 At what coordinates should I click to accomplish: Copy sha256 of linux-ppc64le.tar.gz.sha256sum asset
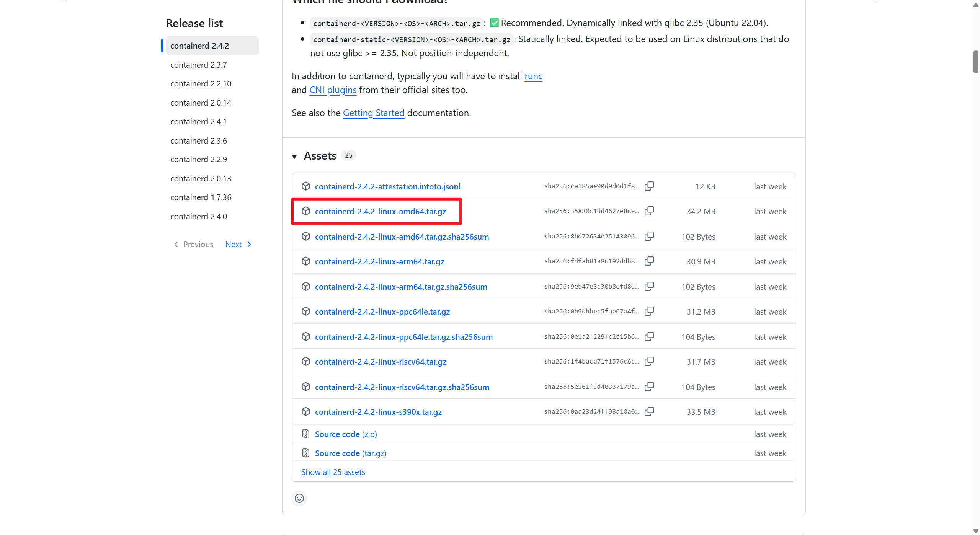point(649,336)
